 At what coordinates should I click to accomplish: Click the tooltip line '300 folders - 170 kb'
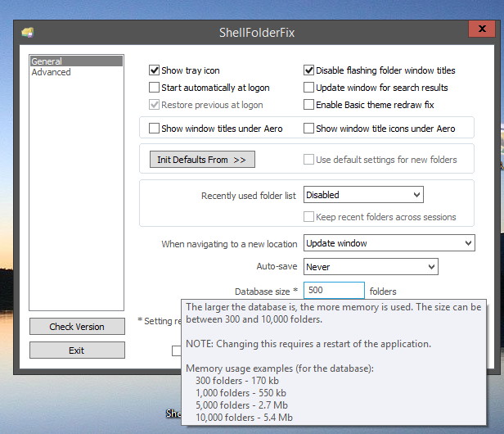pos(237,381)
